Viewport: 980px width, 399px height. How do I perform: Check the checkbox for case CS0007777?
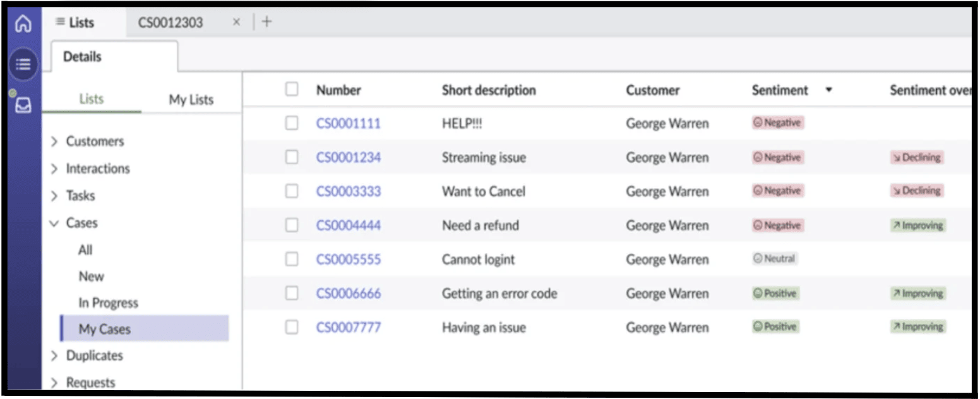tap(291, 327)
